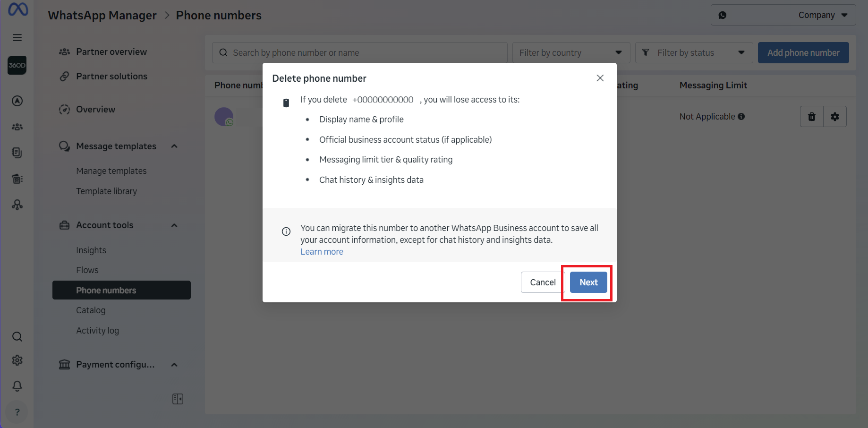This screenshot has width=868, height=428.
Task: Collapse the Message templates section
Action: [x=174, y=146]
